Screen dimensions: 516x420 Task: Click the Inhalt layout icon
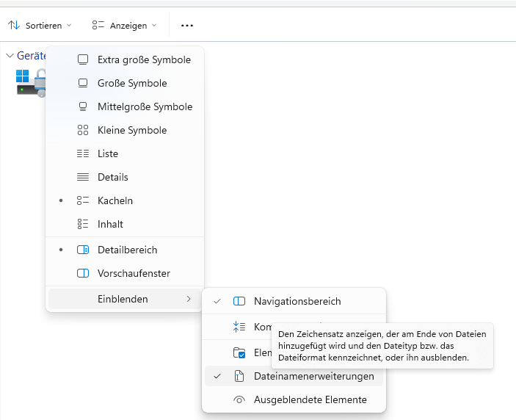pyautogui.click(x=83, y=224)
